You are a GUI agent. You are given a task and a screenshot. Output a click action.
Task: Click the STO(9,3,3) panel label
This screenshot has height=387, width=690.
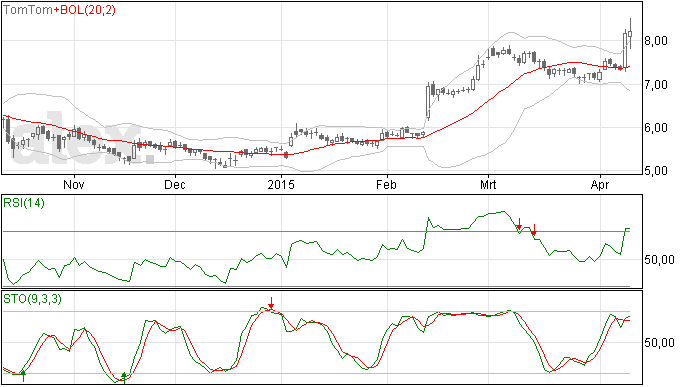coord(32,299)
